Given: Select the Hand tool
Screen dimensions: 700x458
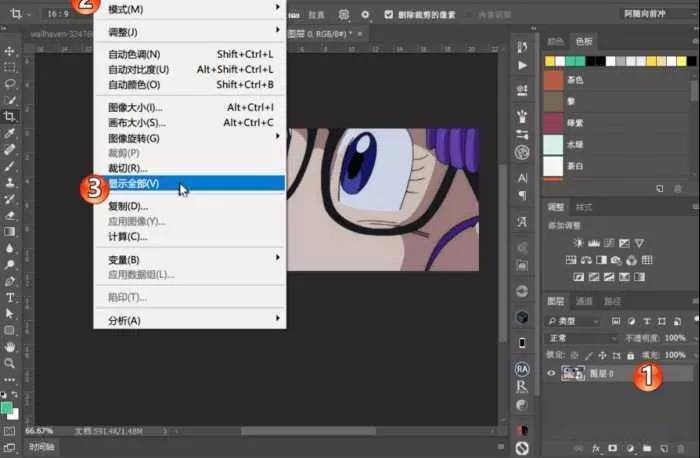Looking at the screenshot, I should pos(9,347).
